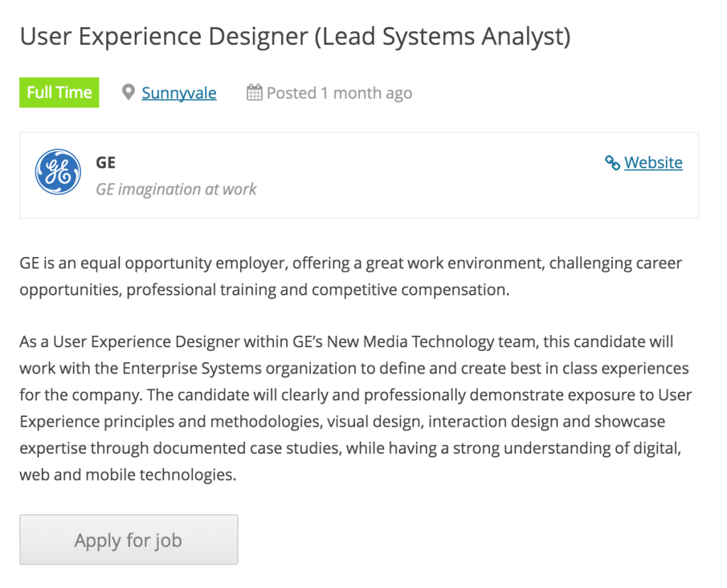Click the Posted 1 month ago text

tap(339, 93)
